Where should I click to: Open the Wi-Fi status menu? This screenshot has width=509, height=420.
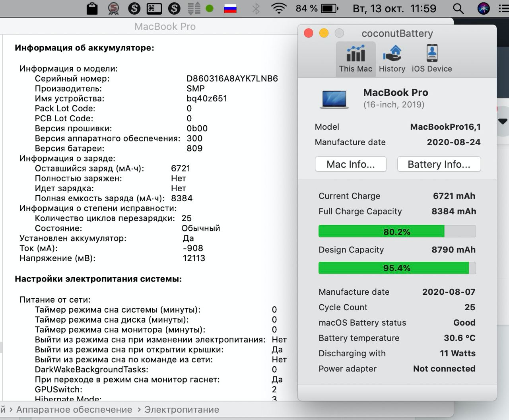pos(279,8)
